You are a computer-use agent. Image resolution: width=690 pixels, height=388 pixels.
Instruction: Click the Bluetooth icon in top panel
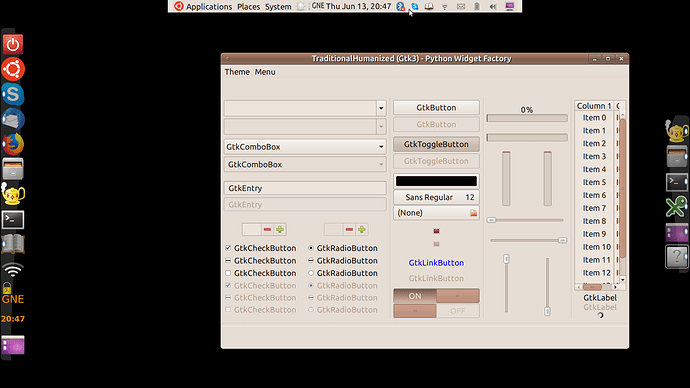[400, 6]
